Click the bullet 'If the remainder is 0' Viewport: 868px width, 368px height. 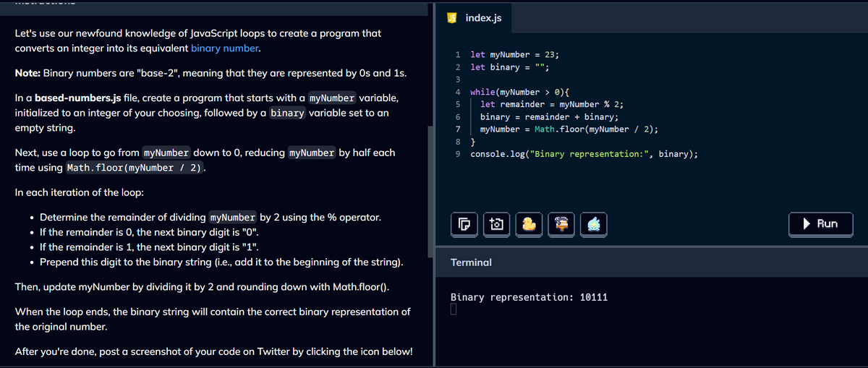(x=148, y=232)
